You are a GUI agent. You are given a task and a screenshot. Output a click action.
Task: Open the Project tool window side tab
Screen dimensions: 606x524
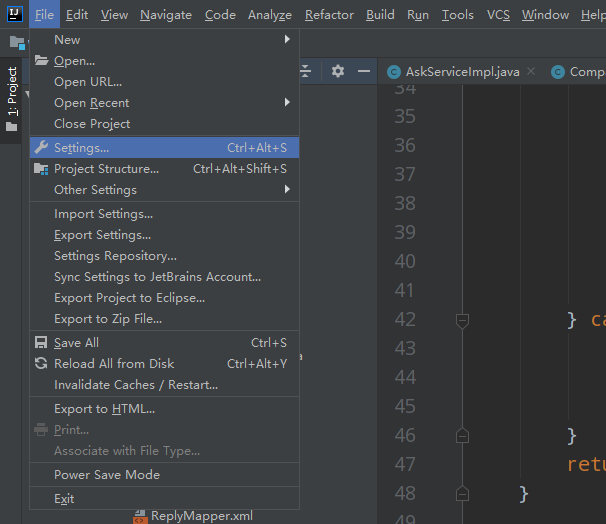pyautogui.click(x=12, y=100)
